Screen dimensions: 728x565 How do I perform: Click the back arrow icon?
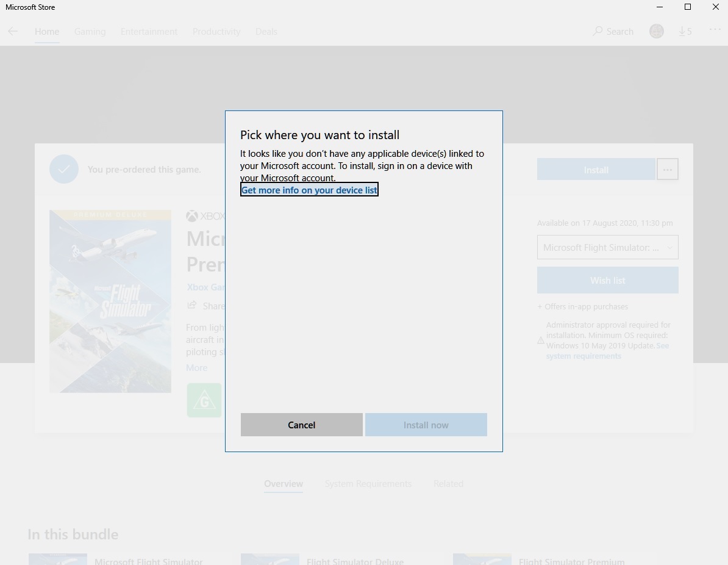[13, 31]
